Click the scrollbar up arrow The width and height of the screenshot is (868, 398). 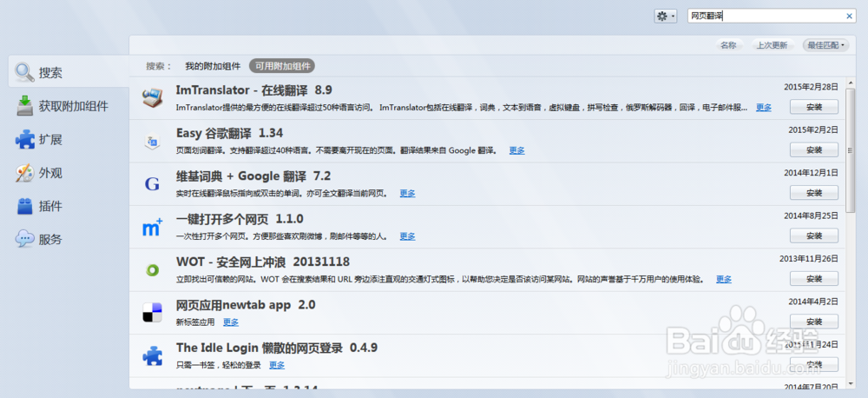point(851,83)
